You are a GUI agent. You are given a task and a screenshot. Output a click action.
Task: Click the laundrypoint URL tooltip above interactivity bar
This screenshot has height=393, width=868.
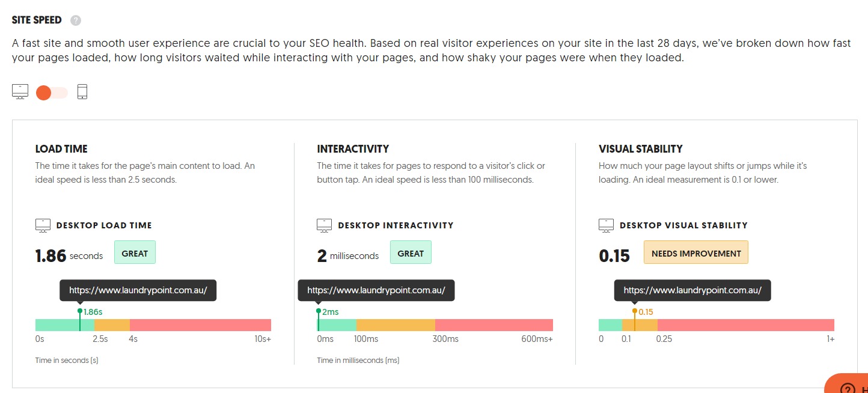376,290
